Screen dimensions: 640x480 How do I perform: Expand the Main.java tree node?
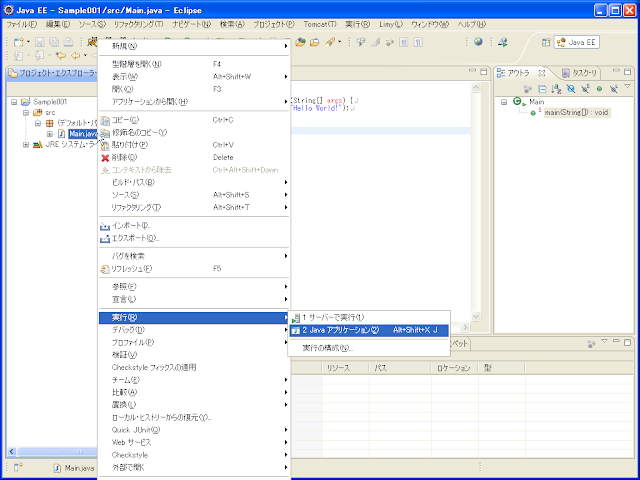50,134
